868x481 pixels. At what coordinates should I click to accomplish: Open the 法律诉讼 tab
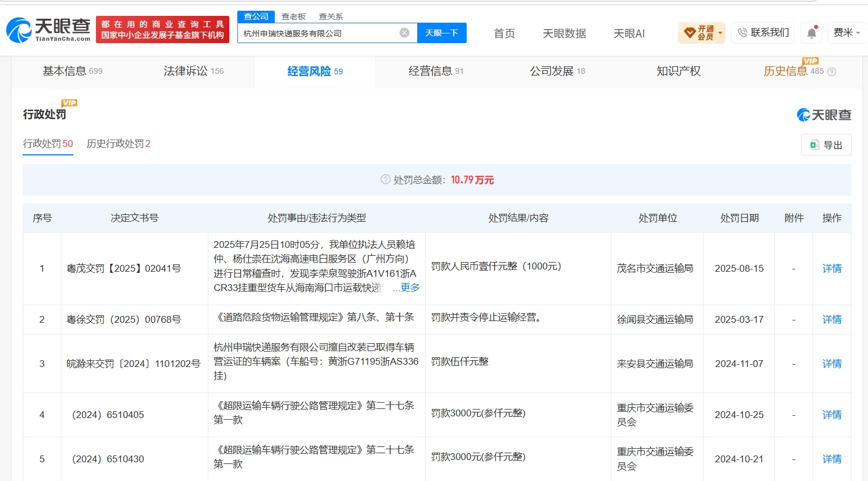click(194, 71)
